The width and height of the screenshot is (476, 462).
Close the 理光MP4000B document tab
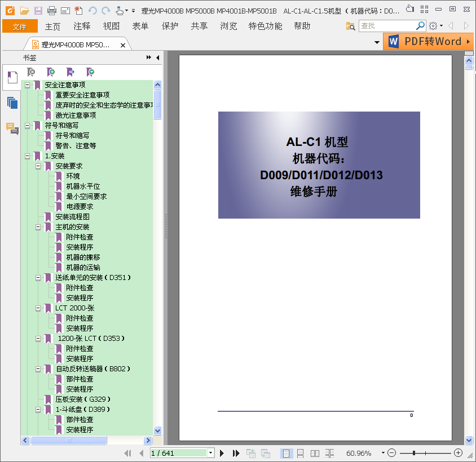coord(123,45)
